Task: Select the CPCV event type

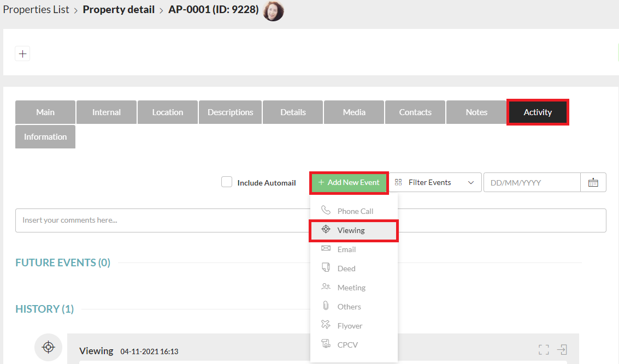Action: [347, 345]
